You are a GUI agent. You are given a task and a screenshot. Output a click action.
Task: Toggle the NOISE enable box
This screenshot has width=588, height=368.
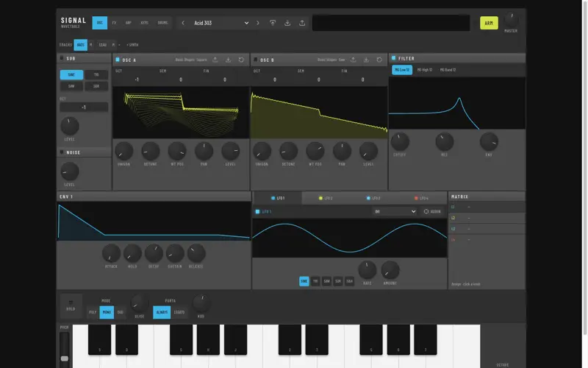62,152
